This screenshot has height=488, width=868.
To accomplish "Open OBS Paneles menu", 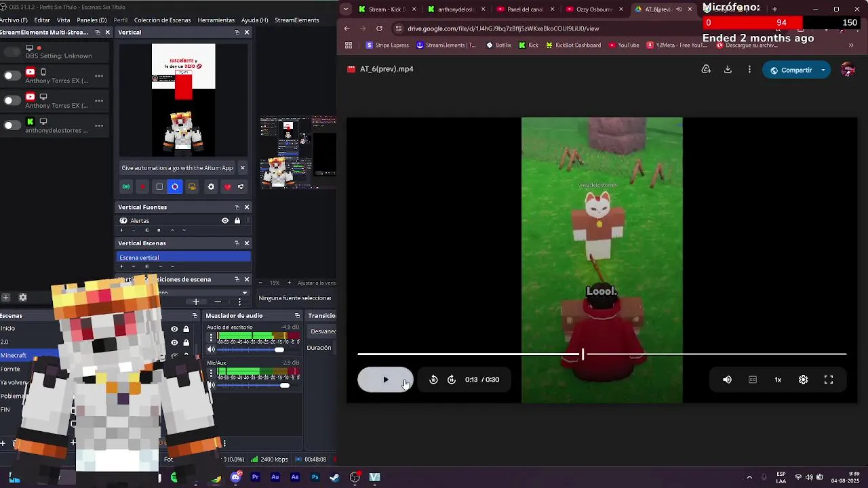I will (x=92, y=20).
